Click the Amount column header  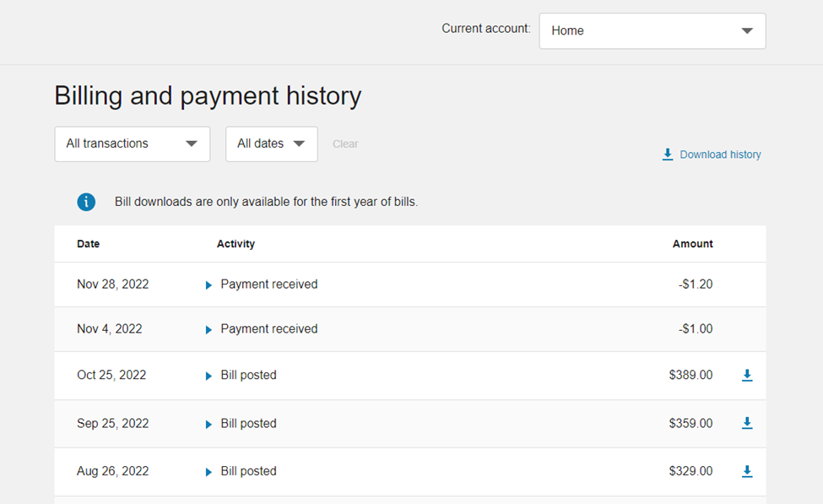[692, 244]
